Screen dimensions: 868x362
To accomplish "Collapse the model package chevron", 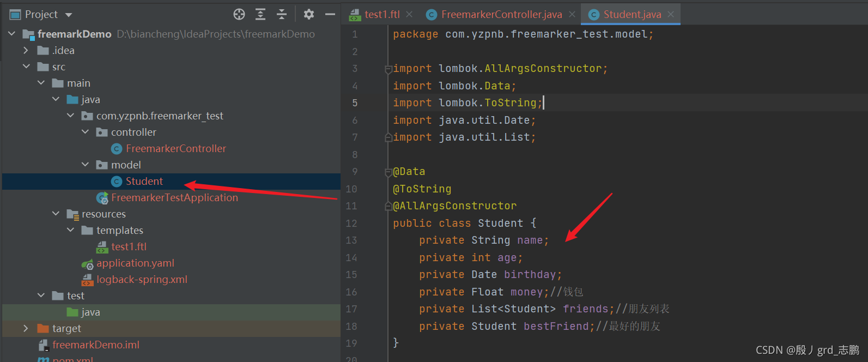I will [x=85, y=165].
